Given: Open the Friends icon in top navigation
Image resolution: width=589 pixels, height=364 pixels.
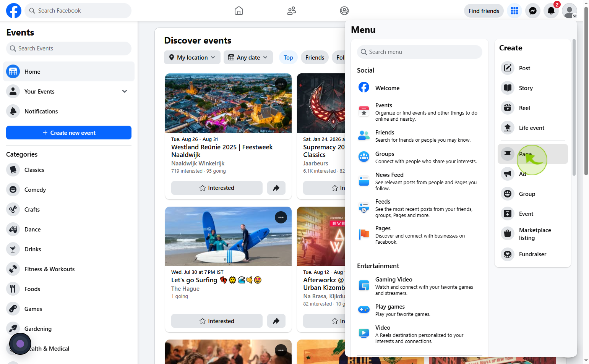Looking at the screenshot, I should pos(292,11).
